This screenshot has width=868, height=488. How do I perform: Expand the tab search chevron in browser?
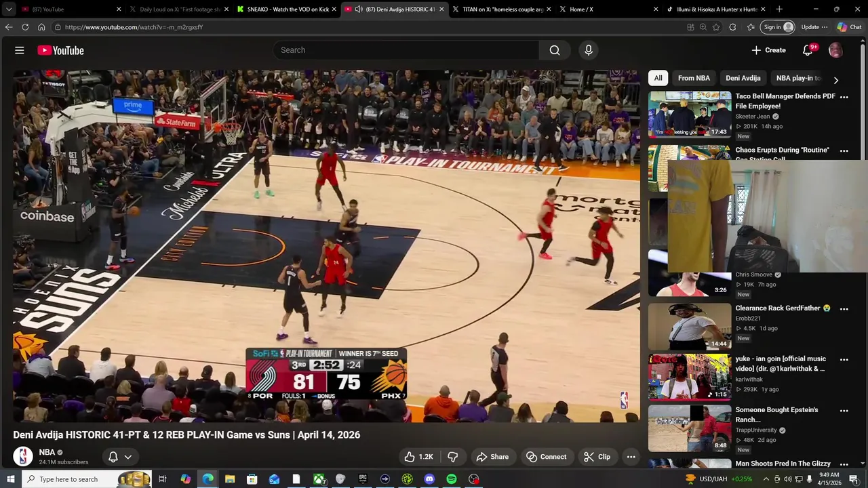point(10,9)
